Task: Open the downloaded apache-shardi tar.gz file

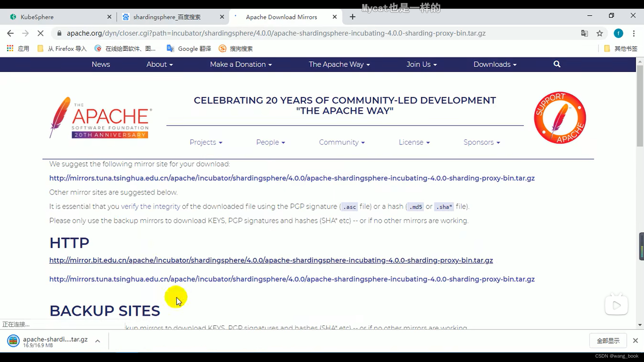Action: coord(47,341)
